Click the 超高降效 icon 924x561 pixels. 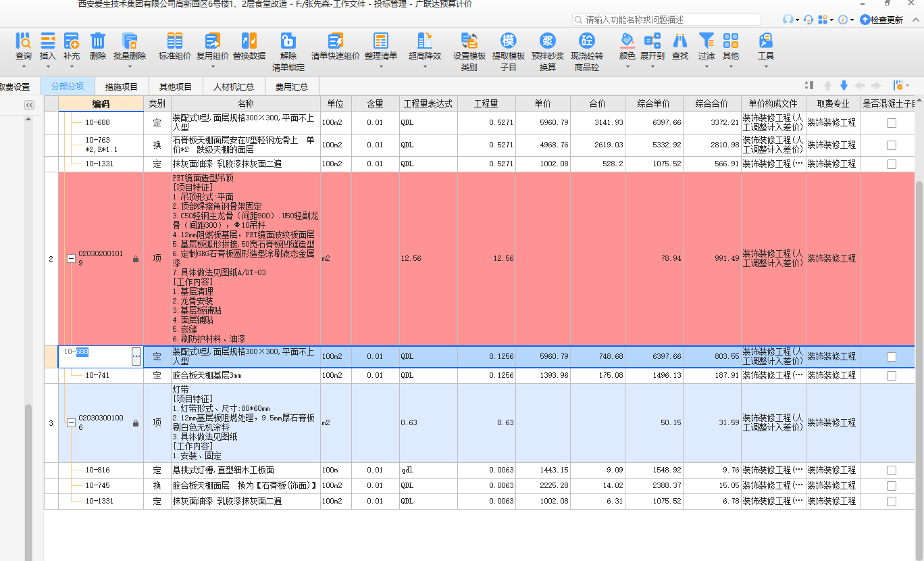425,41
